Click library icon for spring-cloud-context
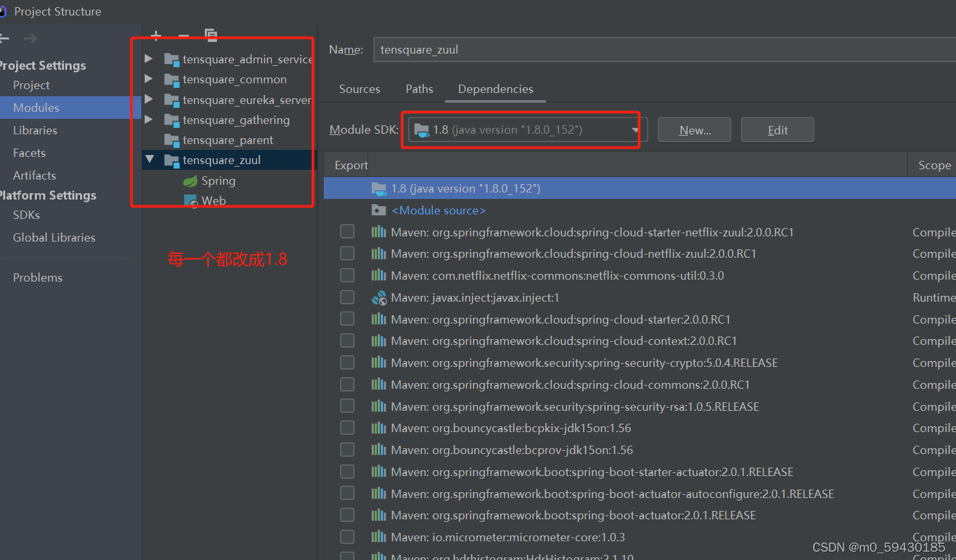Image resolution: width=956 pixels, height=560 pixels. pyautogui.click(x=379, y=341)
